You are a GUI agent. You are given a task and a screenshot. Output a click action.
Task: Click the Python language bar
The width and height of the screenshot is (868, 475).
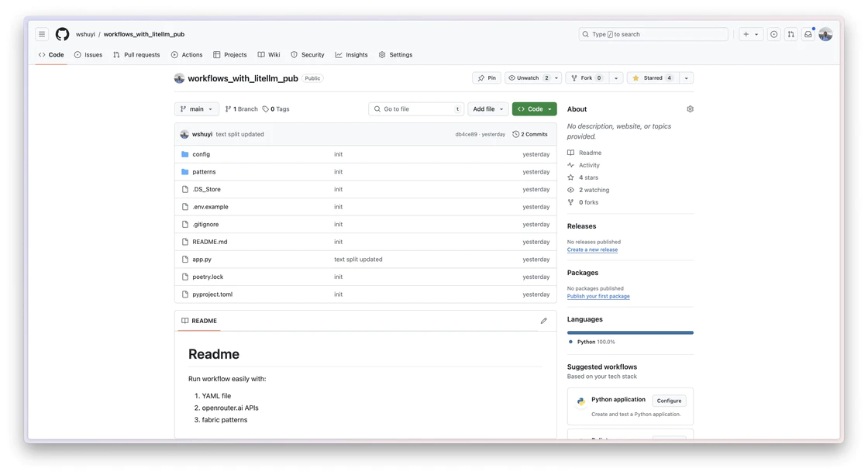tap(630, 332)
